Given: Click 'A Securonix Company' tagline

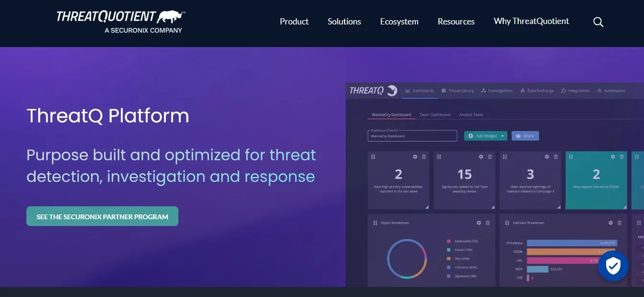Looking at the screenshot, I should tap(143, 30).
